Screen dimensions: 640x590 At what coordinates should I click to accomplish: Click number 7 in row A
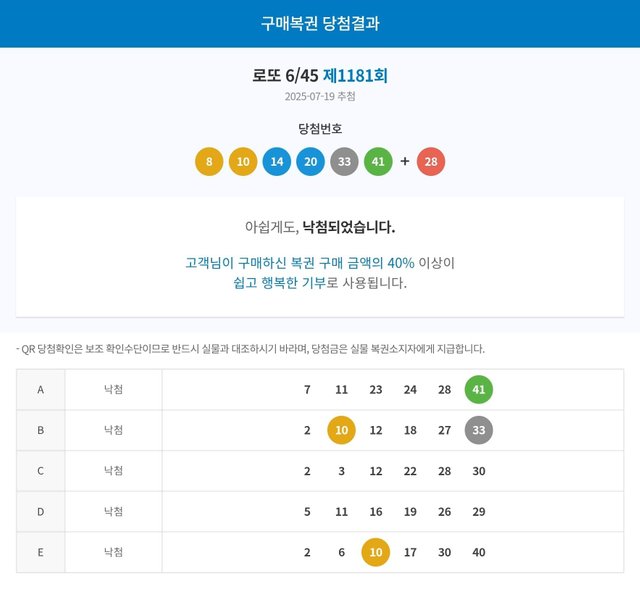click(307, 390)
